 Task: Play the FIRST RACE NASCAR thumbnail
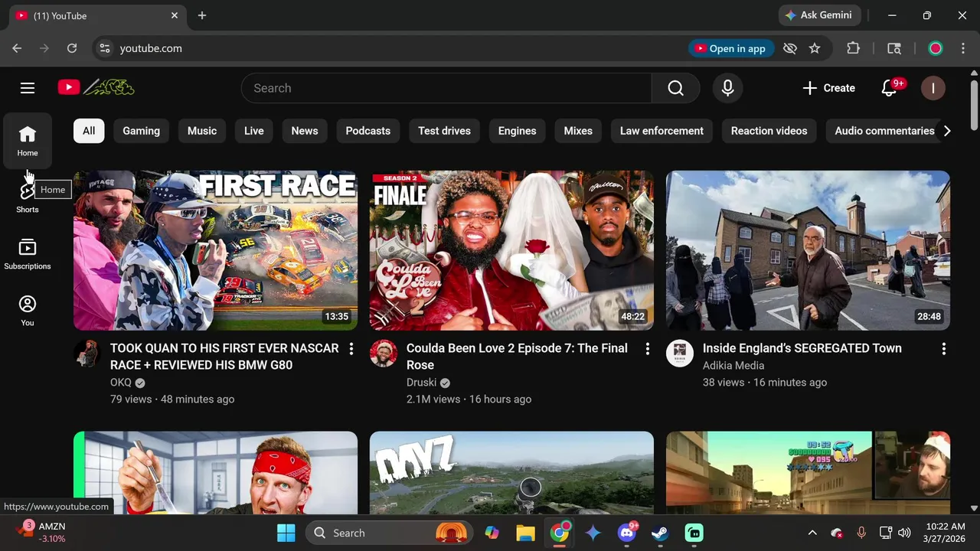(x=215, y=250)
